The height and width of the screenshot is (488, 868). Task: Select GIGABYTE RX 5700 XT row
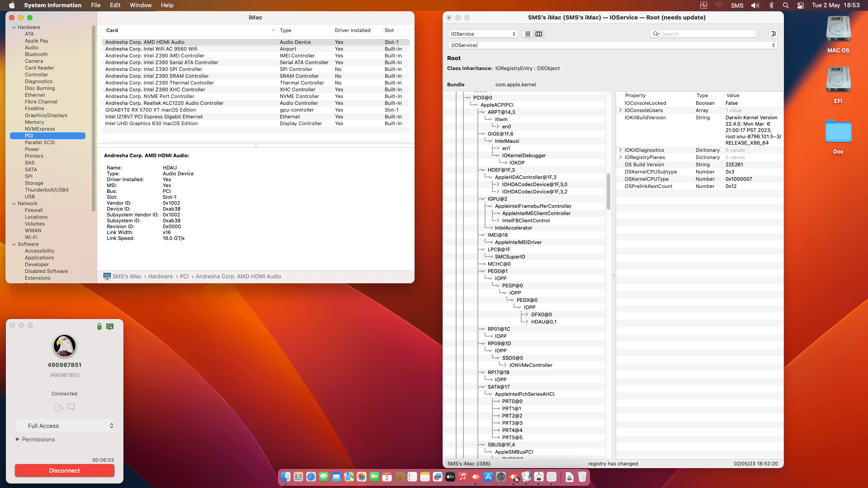click(256, 110)
